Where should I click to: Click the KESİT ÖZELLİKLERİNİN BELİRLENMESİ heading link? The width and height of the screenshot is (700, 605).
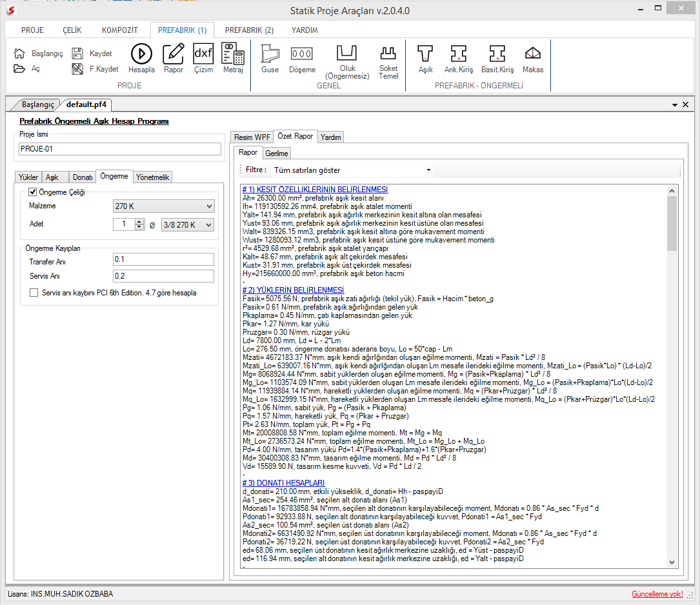(315, 190)
